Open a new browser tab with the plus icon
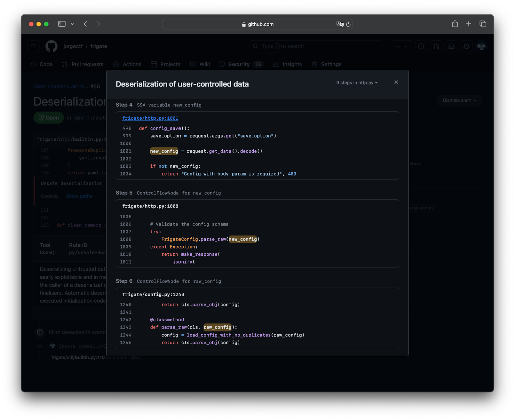Image resolution: width=515 pixels, height=420 pixels. coord(469,24)
